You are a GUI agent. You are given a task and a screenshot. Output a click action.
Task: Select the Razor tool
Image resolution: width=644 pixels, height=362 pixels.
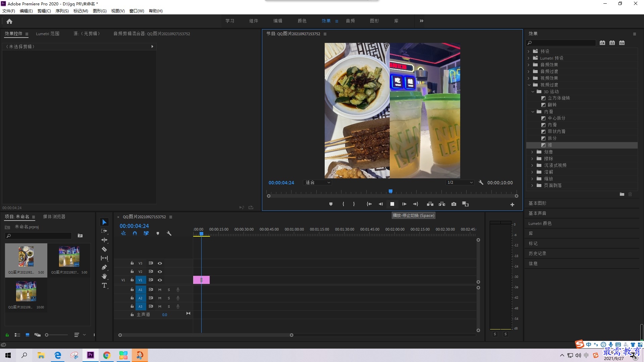pyautogui.click(x=104, y=249)
